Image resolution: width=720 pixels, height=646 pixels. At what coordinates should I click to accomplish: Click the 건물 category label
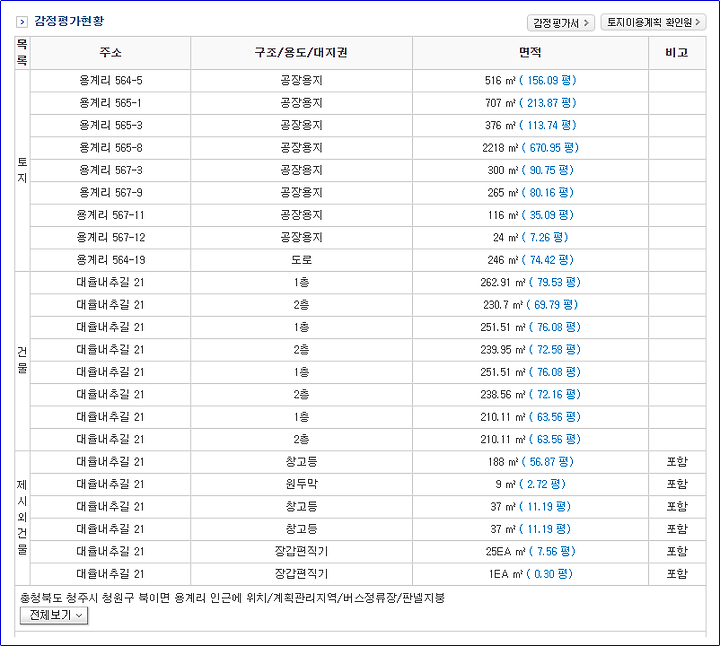(22, 361)
